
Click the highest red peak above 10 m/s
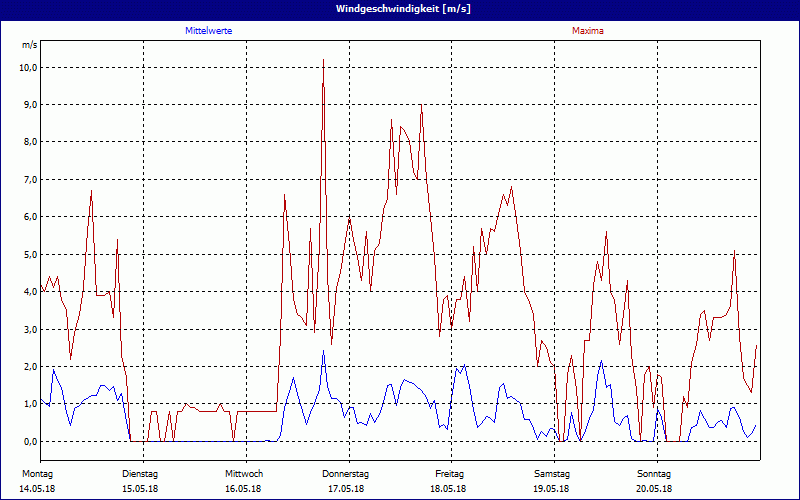pyautogui.click(x=323, y=62)
